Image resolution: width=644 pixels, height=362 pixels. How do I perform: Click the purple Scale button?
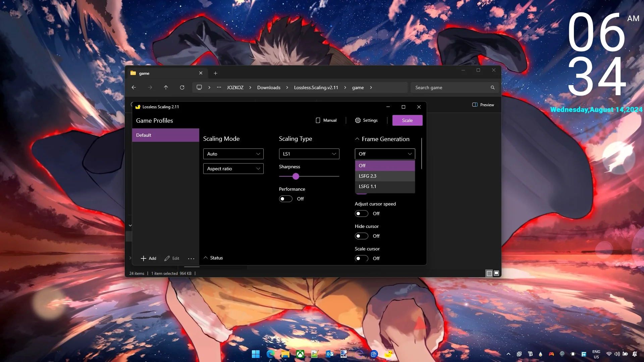pos(407,120)
